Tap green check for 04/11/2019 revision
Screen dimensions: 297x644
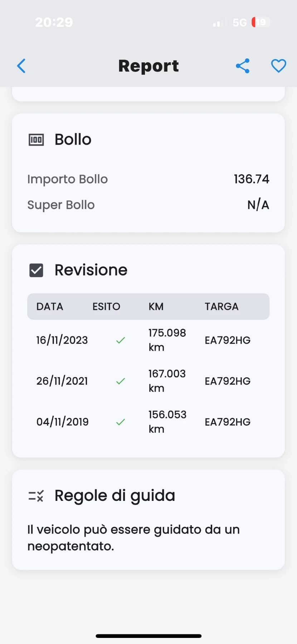click(x=121, y=422)
